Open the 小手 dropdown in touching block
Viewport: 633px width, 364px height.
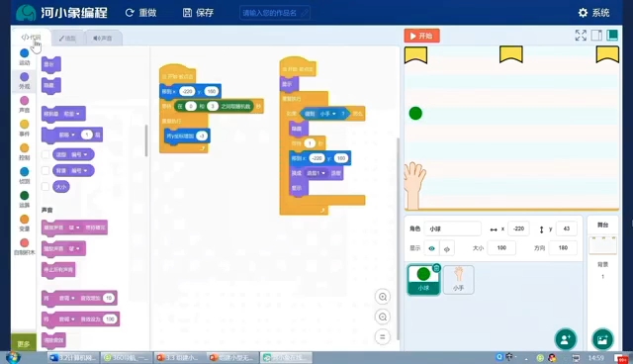pos(328,114)
